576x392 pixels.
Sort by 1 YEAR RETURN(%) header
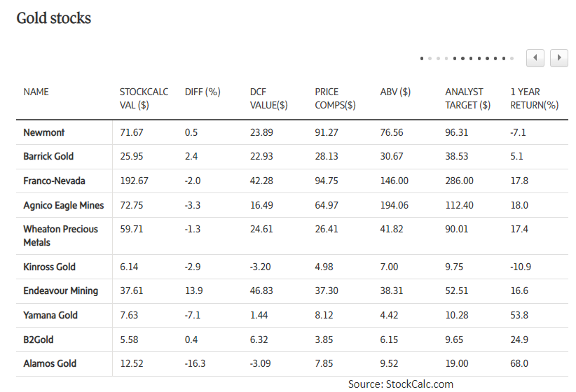[534, 99]
